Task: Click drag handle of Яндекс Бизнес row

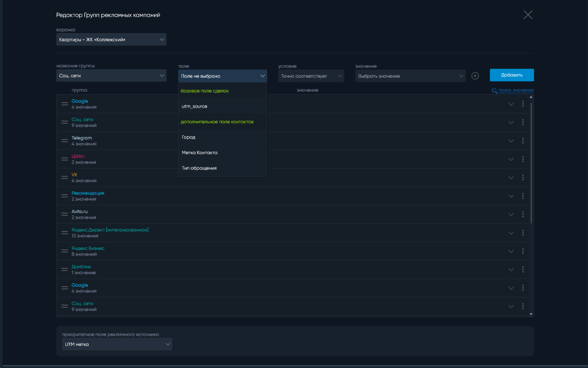Action: click(65, 251)
